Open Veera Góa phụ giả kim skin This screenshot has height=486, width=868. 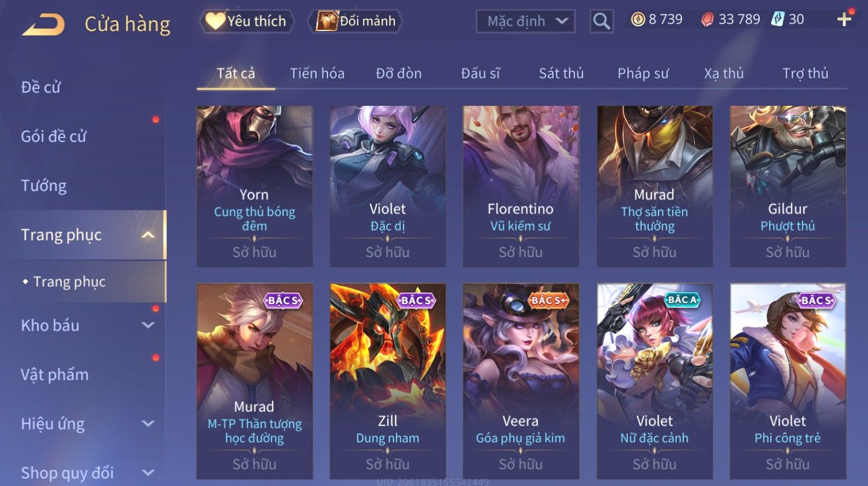click(x=521, y=381)
